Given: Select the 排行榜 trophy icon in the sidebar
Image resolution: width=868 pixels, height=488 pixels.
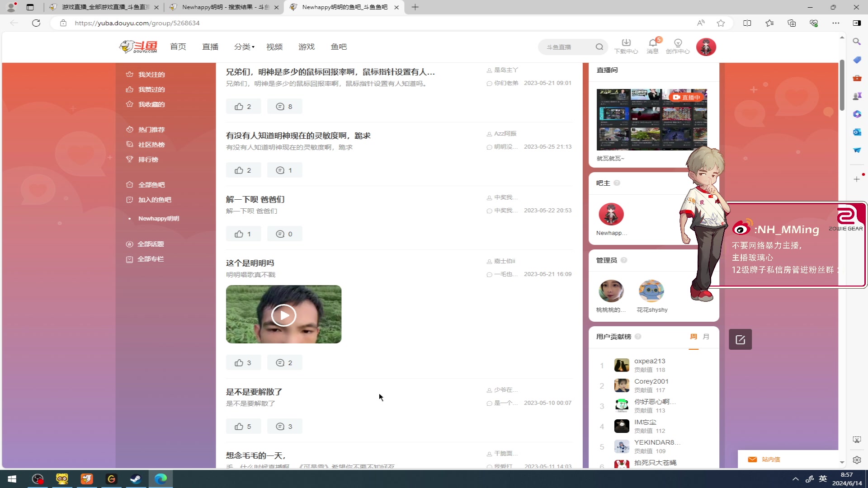Looking at the screenshot, I should (130, 159).
